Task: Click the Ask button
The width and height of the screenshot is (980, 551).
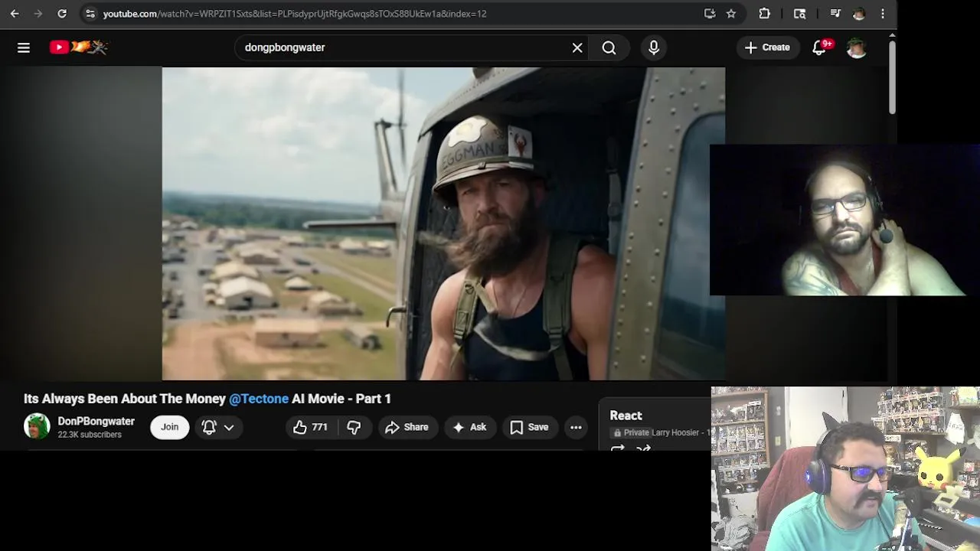Action: 469,427
